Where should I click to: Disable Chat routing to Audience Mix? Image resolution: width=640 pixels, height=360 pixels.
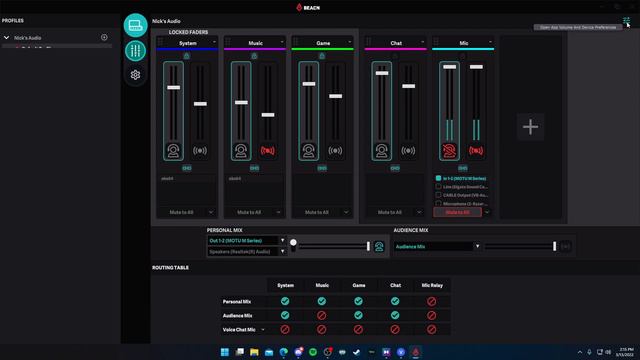pos(395,316)
